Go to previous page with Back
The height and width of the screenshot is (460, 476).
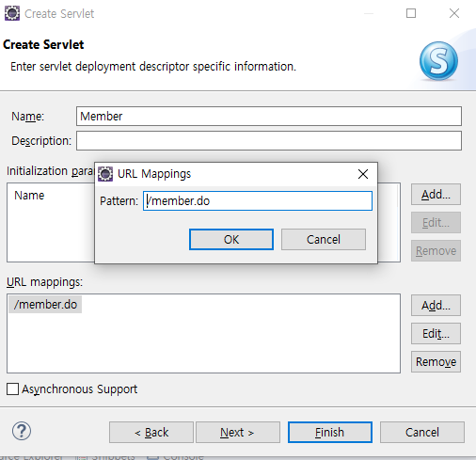pyautogui.click(x=151, y=433)
